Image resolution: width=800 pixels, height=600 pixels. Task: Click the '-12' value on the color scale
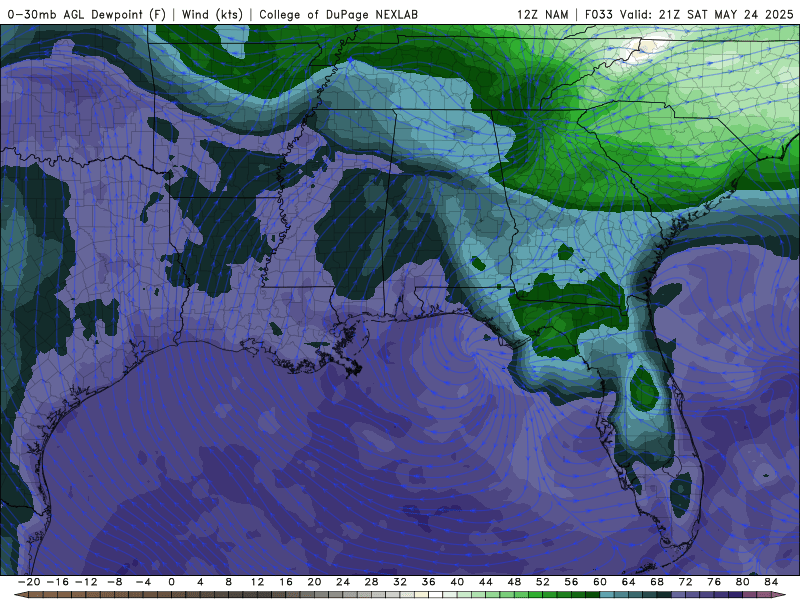click(x=86, y=582)
